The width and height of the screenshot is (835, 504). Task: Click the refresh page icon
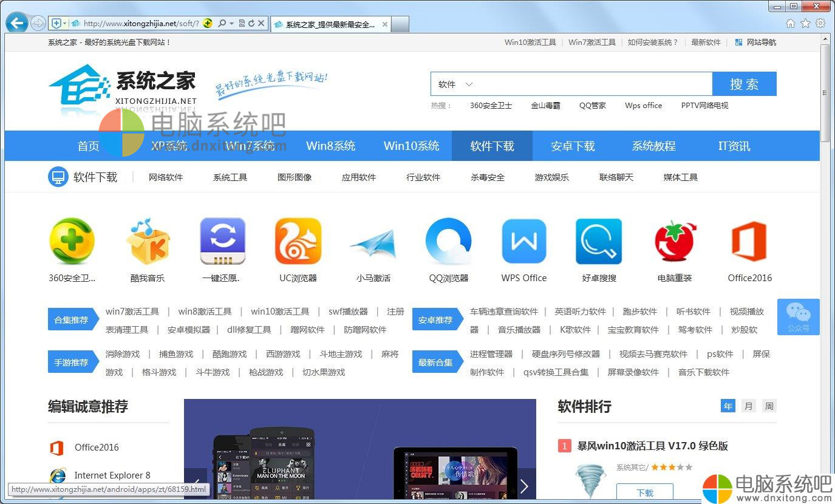[251, 23]
